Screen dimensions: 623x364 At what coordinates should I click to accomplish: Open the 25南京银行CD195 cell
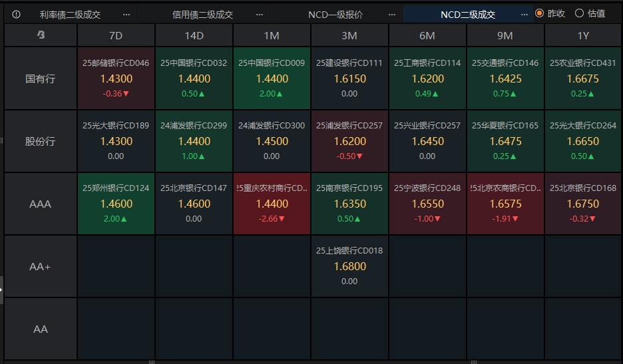(x=349, y=204)
